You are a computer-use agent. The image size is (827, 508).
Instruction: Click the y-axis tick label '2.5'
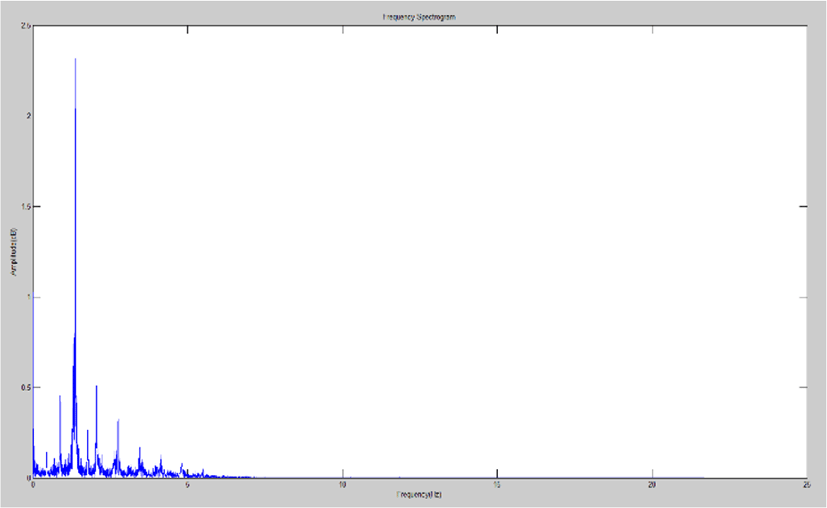(x=26, y=25)
